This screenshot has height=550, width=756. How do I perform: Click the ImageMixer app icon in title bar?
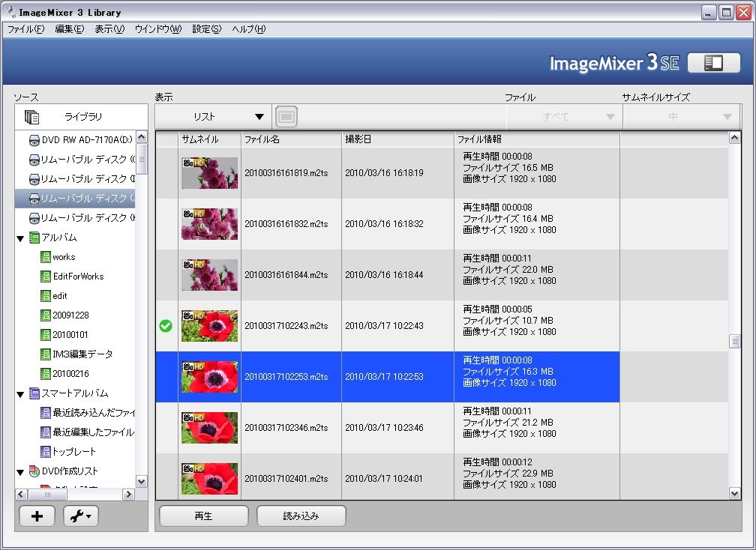9,11
